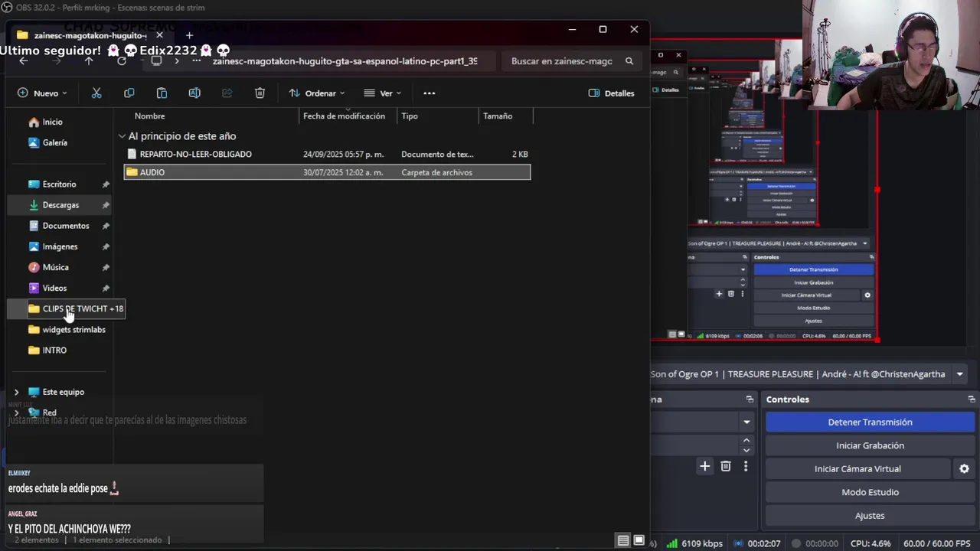
Task: Move scene up with OBS up arrow
Action: [x=746, y=441]
